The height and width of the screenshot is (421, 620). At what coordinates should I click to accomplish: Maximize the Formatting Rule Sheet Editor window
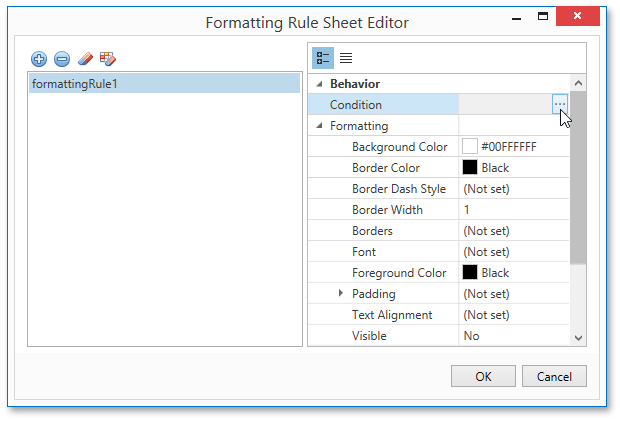coord(543,16)
